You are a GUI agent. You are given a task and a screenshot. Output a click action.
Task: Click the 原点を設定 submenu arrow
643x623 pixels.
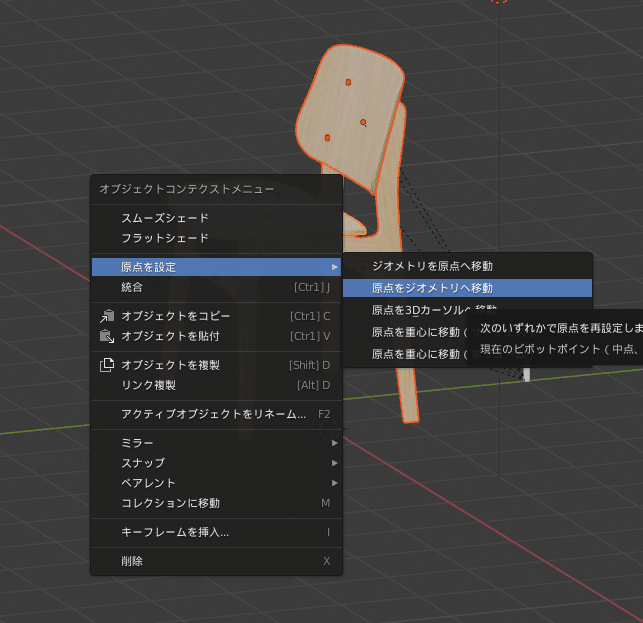point(335,267)
